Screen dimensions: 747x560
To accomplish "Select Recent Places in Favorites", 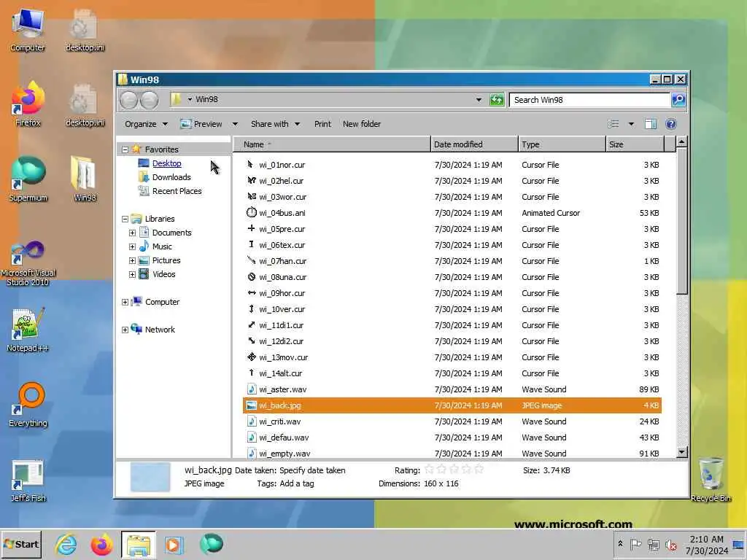I will (x=177, y=191).
